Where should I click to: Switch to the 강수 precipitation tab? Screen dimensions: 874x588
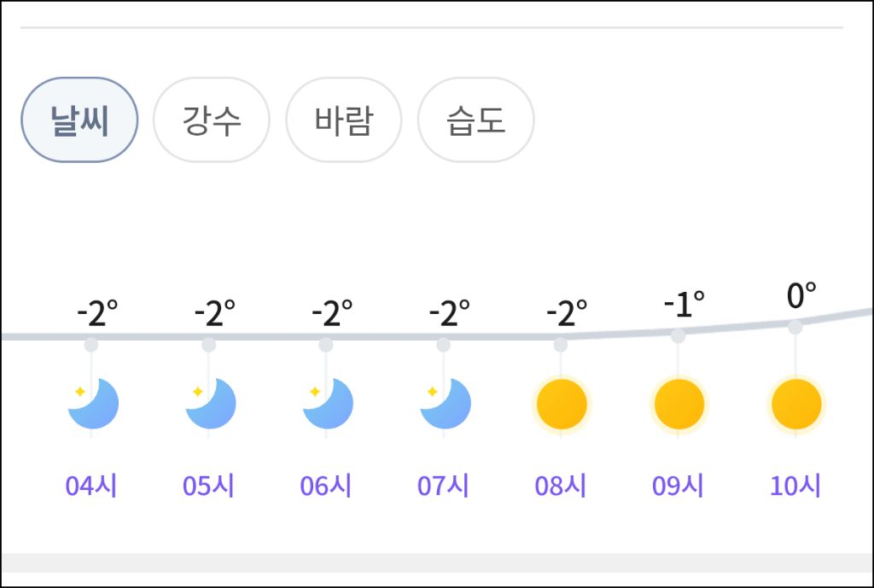[x=211, y=120]
